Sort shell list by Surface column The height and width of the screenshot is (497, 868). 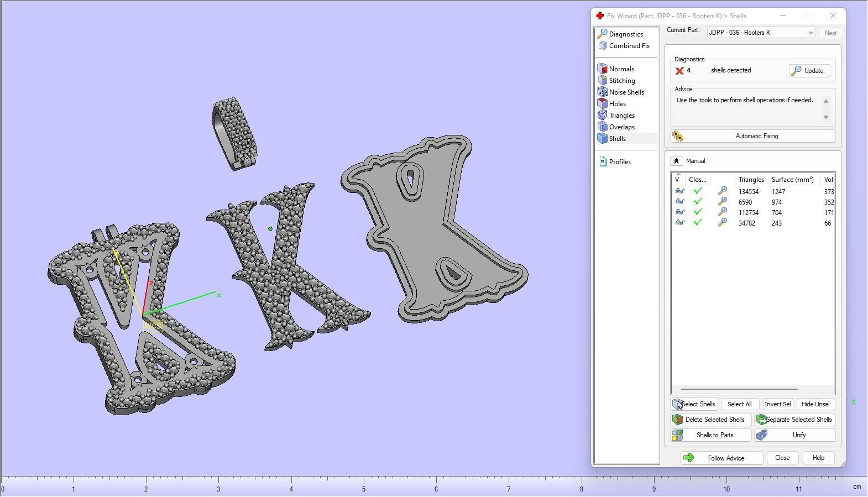793,180
